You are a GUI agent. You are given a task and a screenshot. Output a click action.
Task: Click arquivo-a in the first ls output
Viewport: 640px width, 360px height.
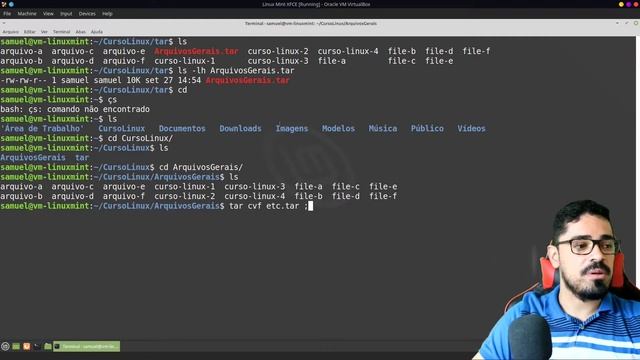pyautogui.click(x=21, y=51)
